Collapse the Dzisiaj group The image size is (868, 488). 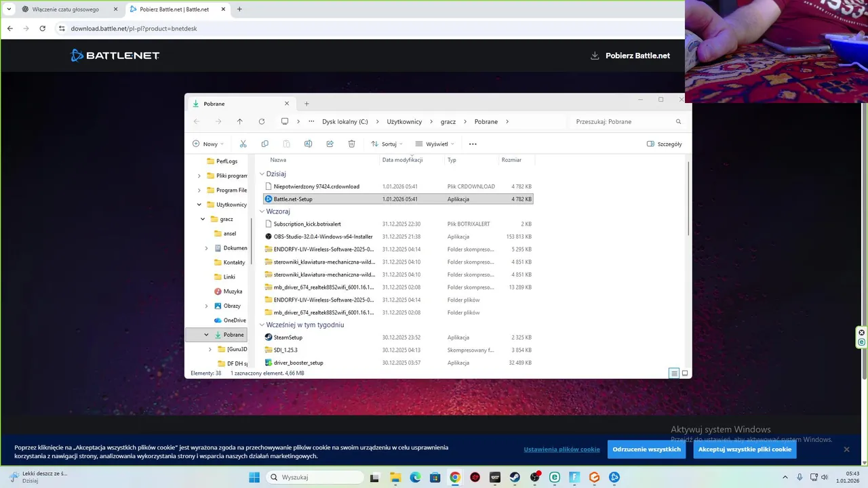262,174
